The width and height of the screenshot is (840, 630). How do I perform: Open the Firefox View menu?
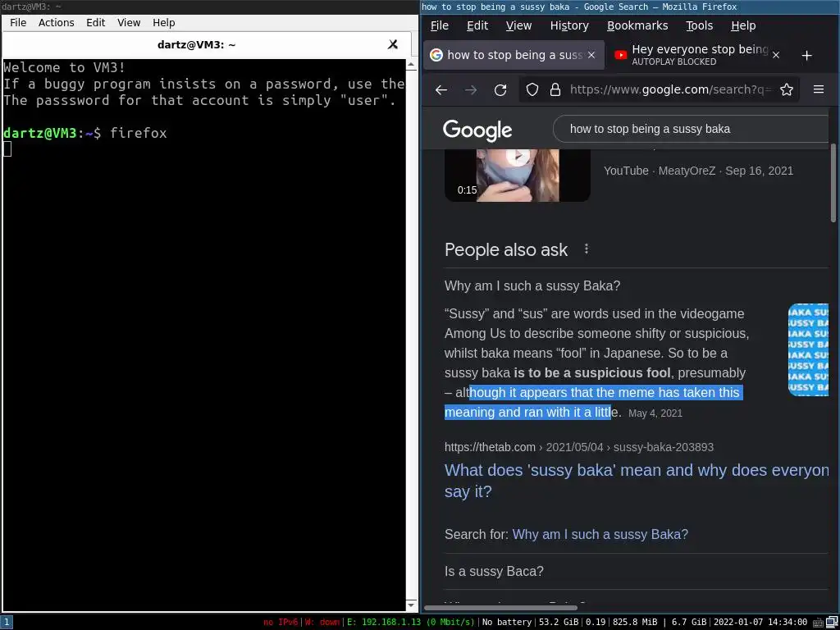[518, 25]
